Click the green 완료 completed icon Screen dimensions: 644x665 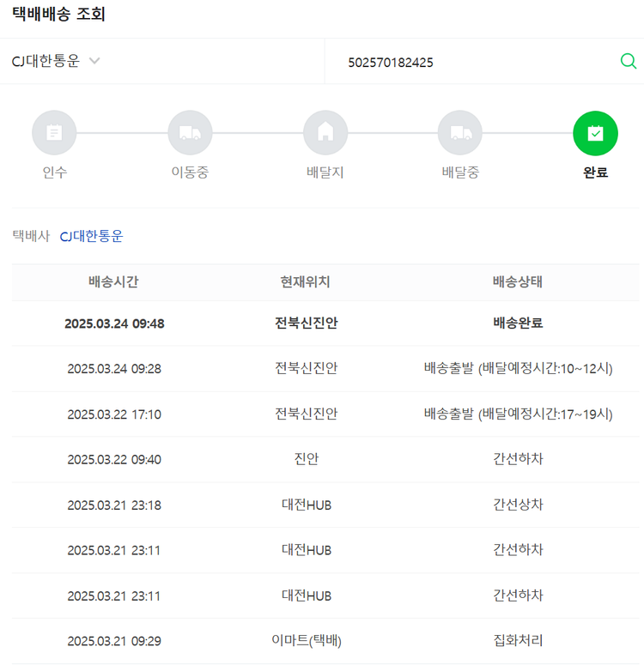pyautogui.click(x=595, y=133)
